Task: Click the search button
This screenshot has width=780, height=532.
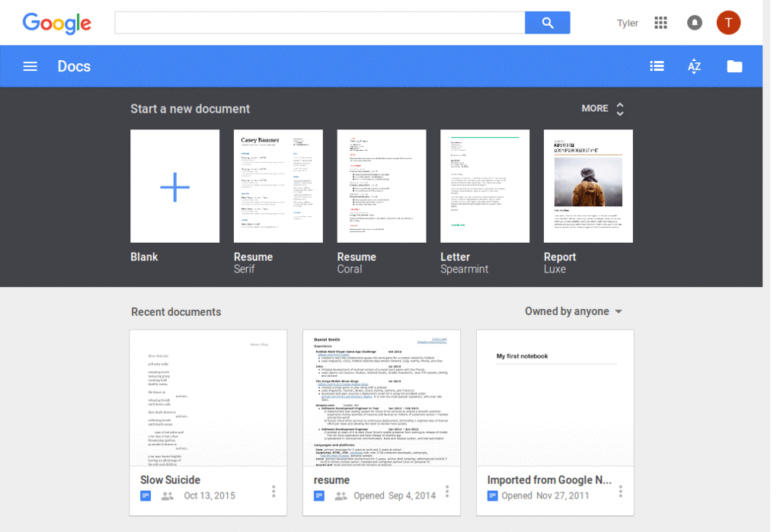Action: point(547,22)
